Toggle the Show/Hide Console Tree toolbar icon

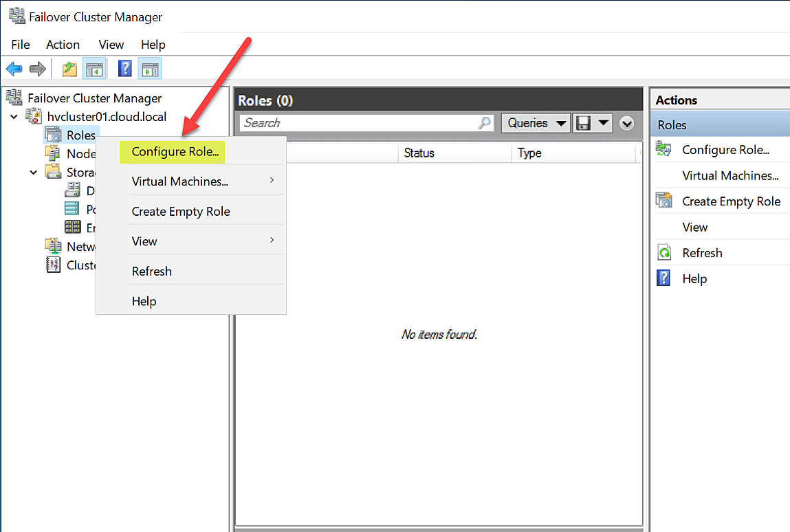tap(94, 69)
